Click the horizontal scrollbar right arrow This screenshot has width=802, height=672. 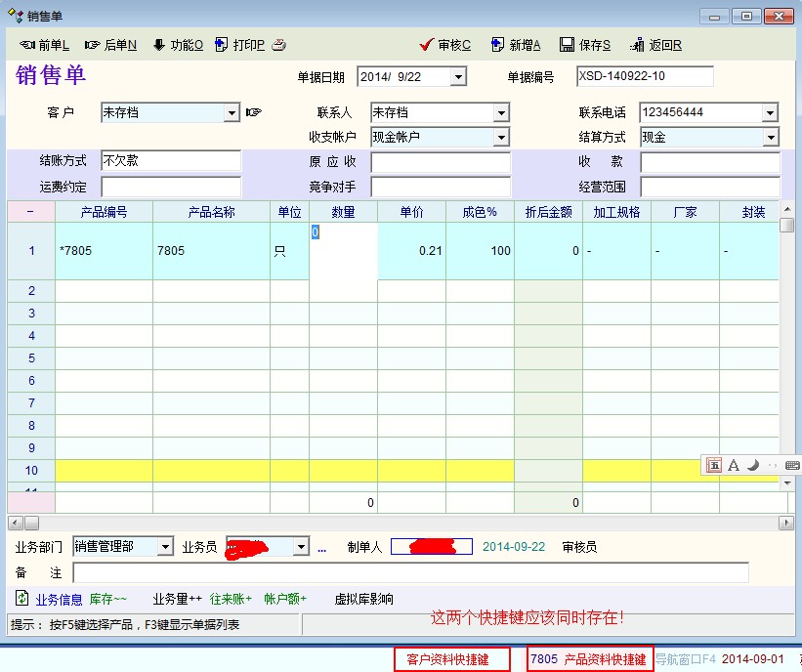[786, 524]
